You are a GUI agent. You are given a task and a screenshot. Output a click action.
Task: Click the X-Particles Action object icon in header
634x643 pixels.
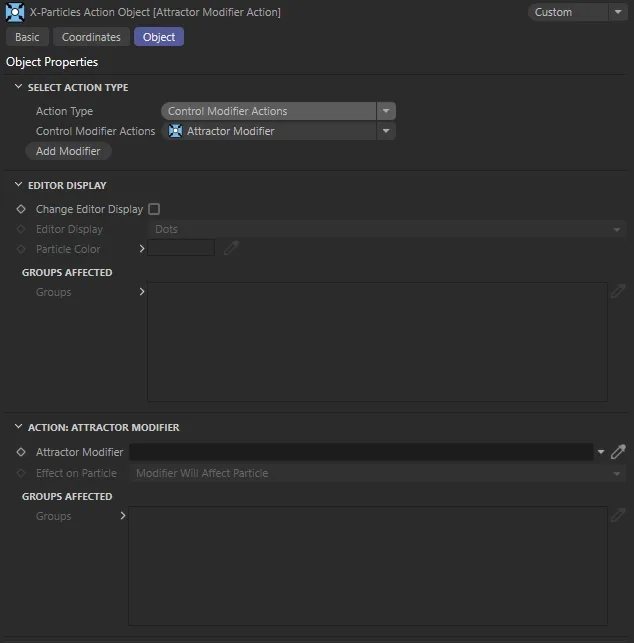point(15,12)
